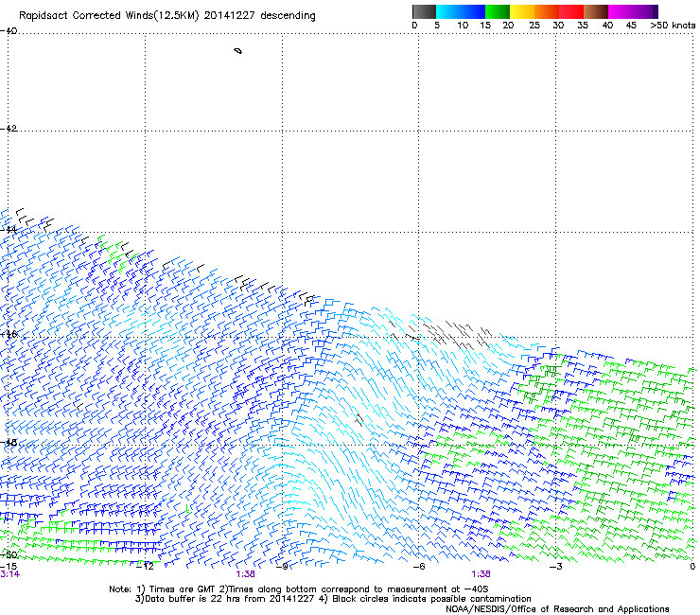Click the 'Rapidscat Corrected Winds(12.5KM)' title text
Screen dimensions: 700x615
pyautogui.click(x=109, y=16)
